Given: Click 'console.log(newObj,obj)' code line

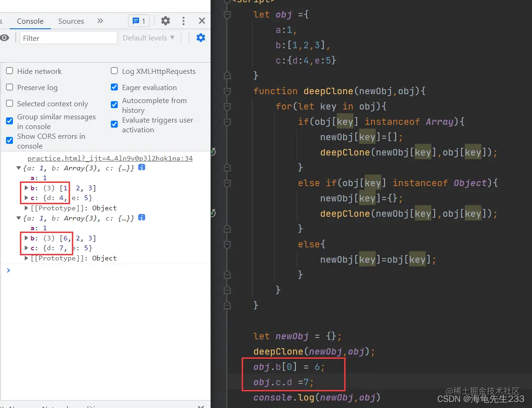Looking at the screenshot, I should pos(317,397).
